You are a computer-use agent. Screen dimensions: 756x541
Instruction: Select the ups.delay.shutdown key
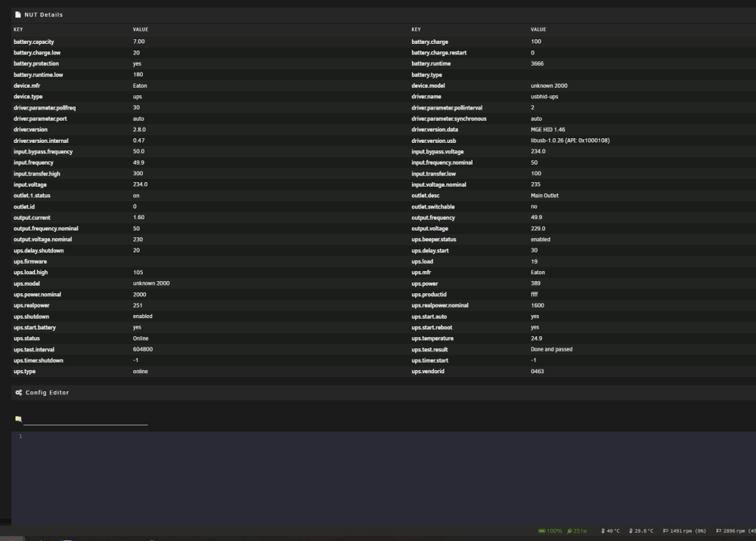(x=39, y=251)
